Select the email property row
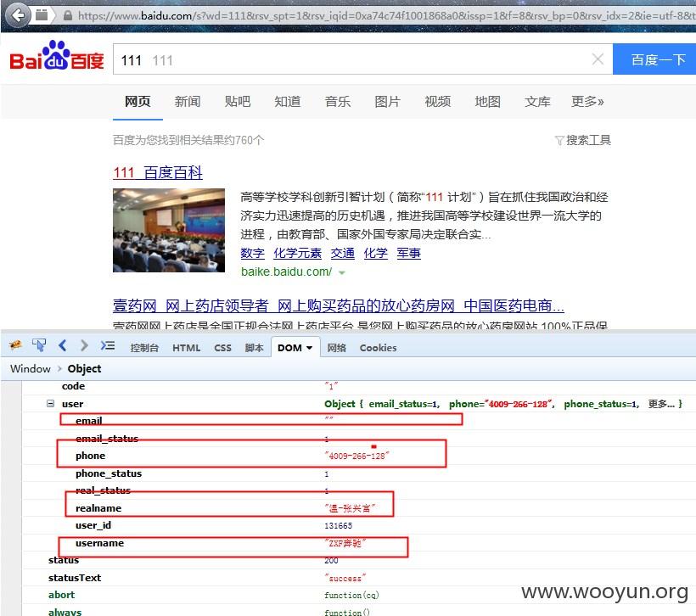 (359, 420)
